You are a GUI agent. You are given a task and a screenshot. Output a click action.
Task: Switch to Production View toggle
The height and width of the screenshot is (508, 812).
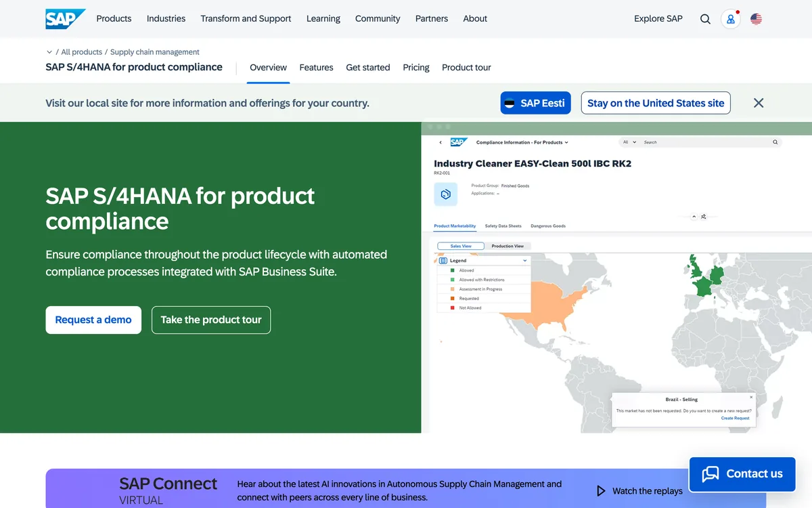tap(507, 246)
